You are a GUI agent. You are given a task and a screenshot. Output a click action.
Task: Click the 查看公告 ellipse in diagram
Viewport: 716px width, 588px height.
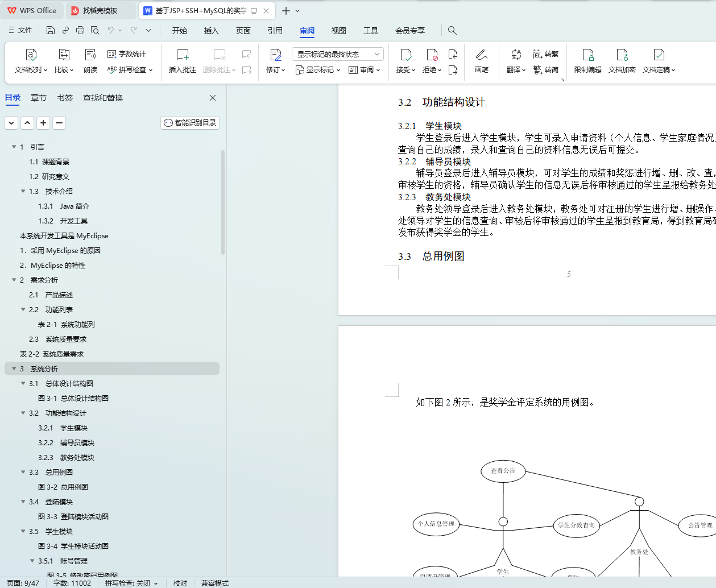tap(503, 471)
